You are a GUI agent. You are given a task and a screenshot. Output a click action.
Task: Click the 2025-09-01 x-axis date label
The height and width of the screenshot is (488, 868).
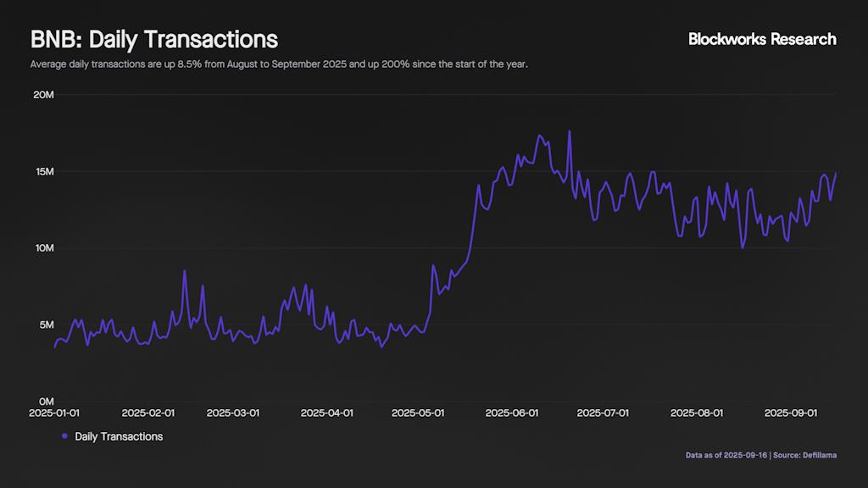(x=791, y=413)
